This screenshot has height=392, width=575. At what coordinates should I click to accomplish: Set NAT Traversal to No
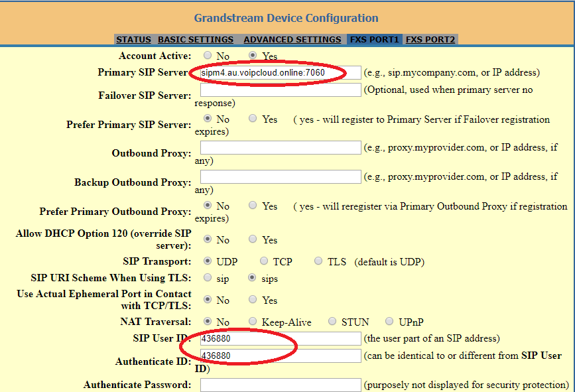pyautogui.click(x=208, y=322)
